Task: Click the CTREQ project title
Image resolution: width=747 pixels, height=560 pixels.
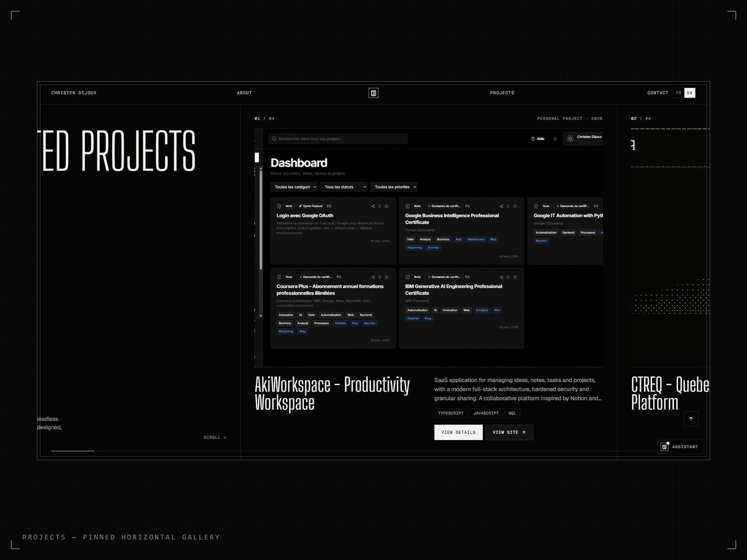Action: [x=670, y=393]
